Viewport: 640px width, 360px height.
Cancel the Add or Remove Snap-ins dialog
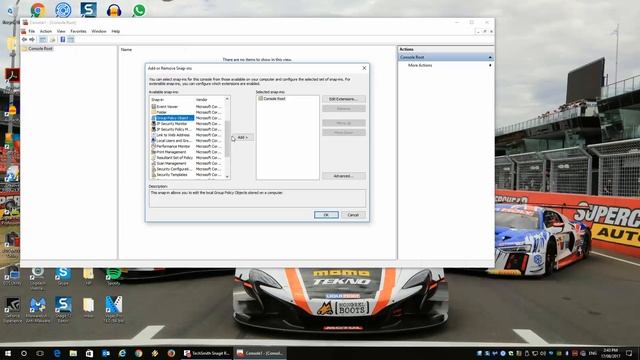(353, 215)
